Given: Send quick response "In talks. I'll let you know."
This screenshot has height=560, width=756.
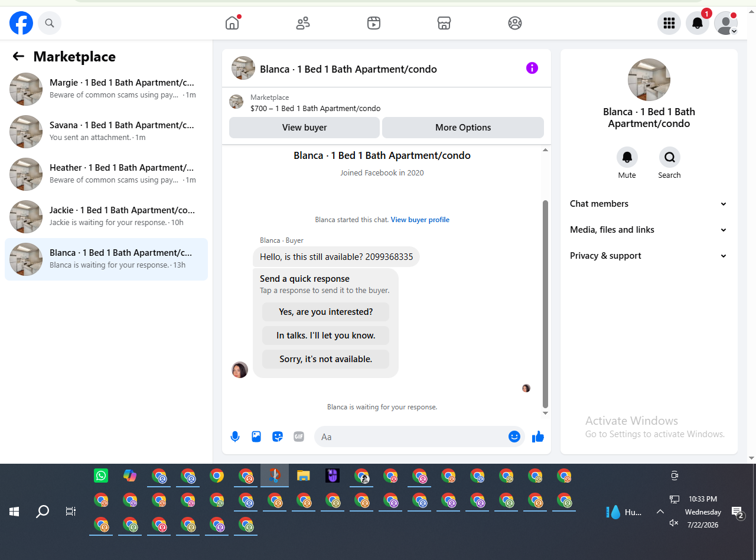Looking at the screenshot, I should pyautogui.click(x=326, y=336).
